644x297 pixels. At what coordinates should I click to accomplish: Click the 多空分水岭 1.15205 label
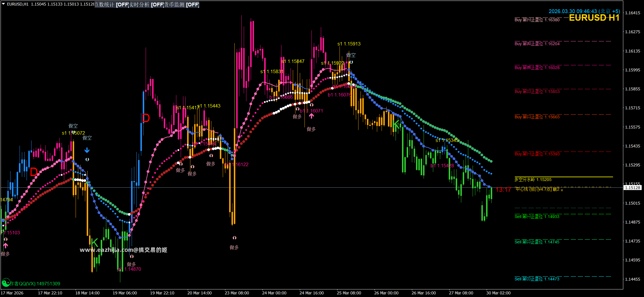[533, 180]
